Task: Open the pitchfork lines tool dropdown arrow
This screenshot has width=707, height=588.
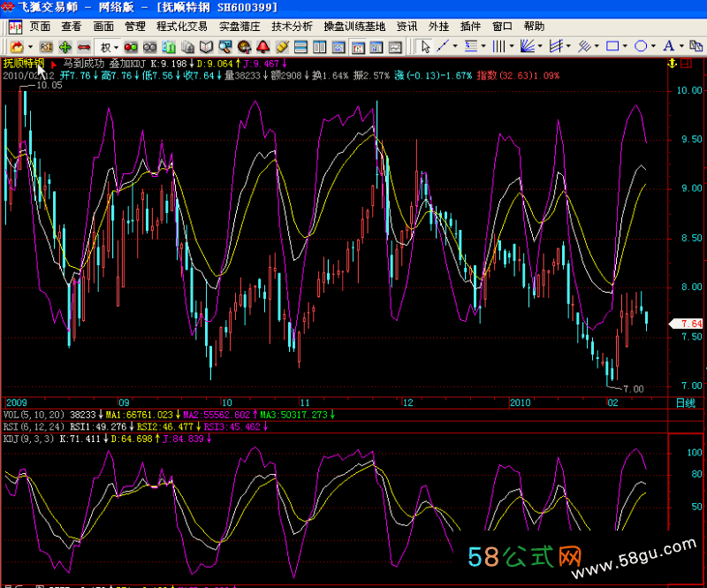Action: [x=597, y=46]
